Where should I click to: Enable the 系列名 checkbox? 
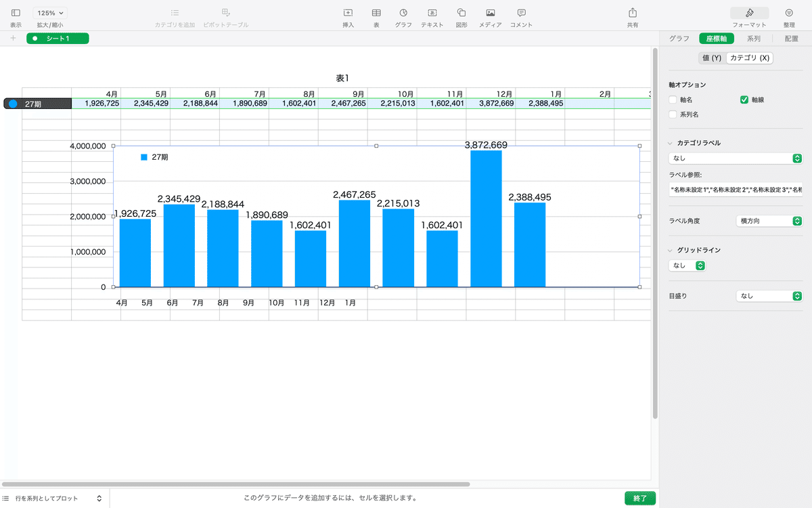[673, 114]
